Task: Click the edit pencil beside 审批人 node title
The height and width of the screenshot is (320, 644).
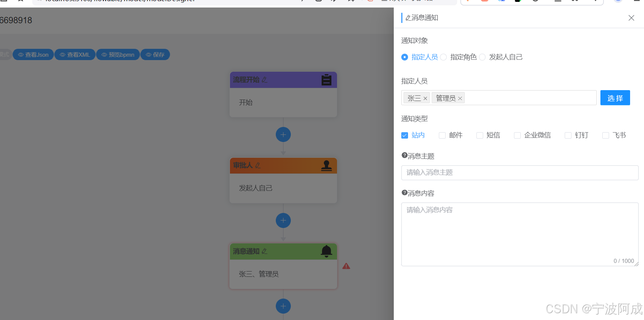Action: 258,165
